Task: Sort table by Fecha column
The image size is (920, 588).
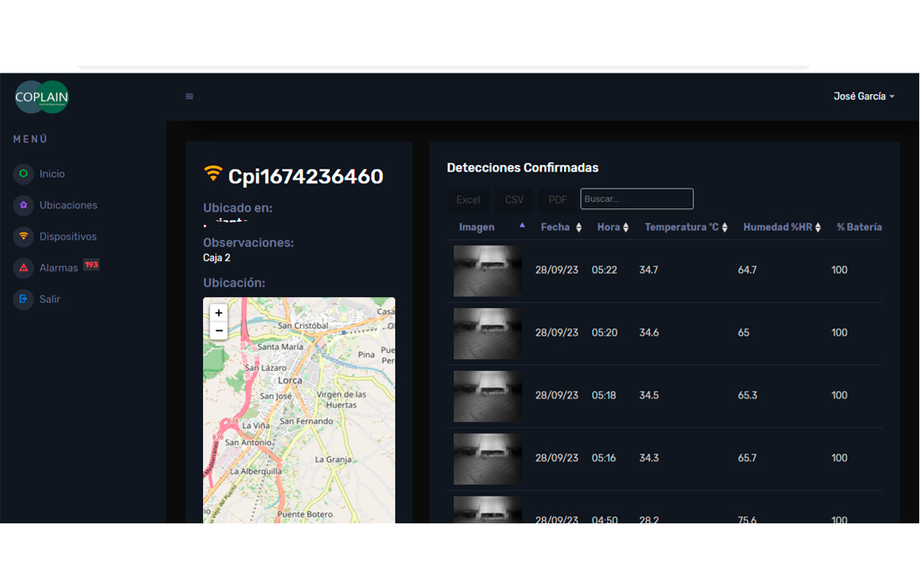Action: (x=561, y=227)
